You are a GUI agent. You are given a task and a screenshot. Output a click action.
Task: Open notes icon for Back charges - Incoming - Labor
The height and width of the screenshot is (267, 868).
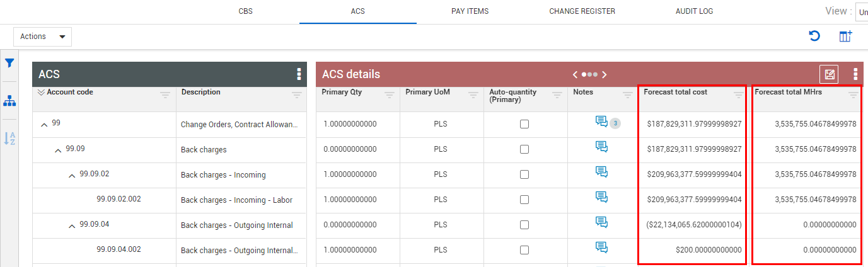tap(601, 197)
